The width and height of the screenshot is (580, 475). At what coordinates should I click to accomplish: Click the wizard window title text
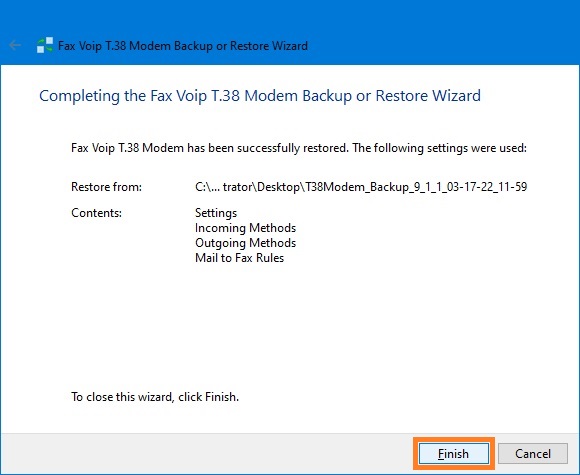click(x=183, y=46)
